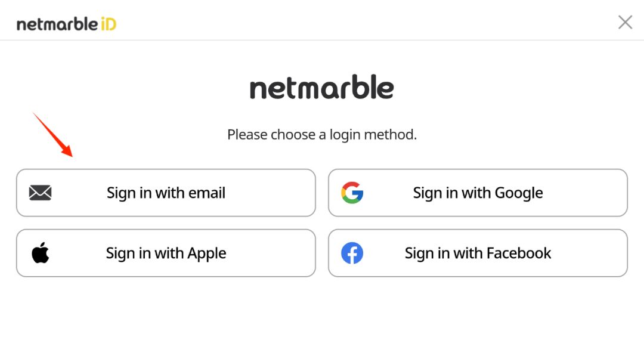Click the blue Facebook logo icon
Viewport: 644px width, 362px height.
(352, 253)
